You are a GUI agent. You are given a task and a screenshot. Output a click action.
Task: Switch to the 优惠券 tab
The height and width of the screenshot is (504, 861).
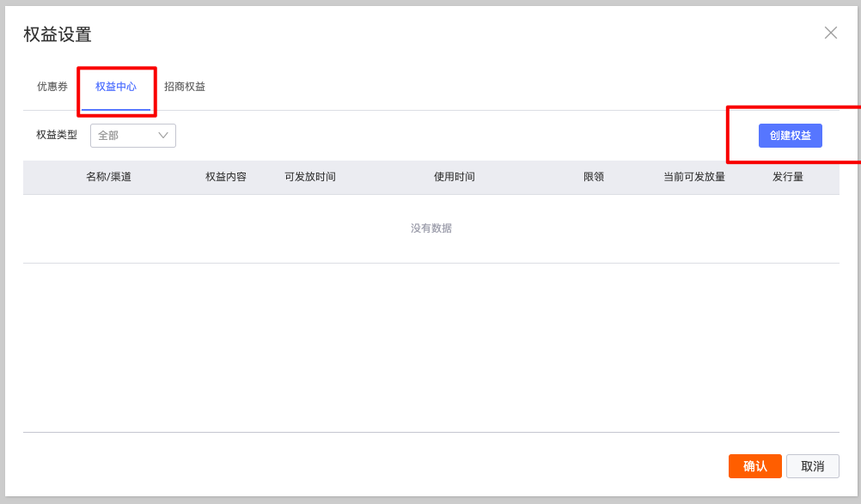click(x=52, y=87)
